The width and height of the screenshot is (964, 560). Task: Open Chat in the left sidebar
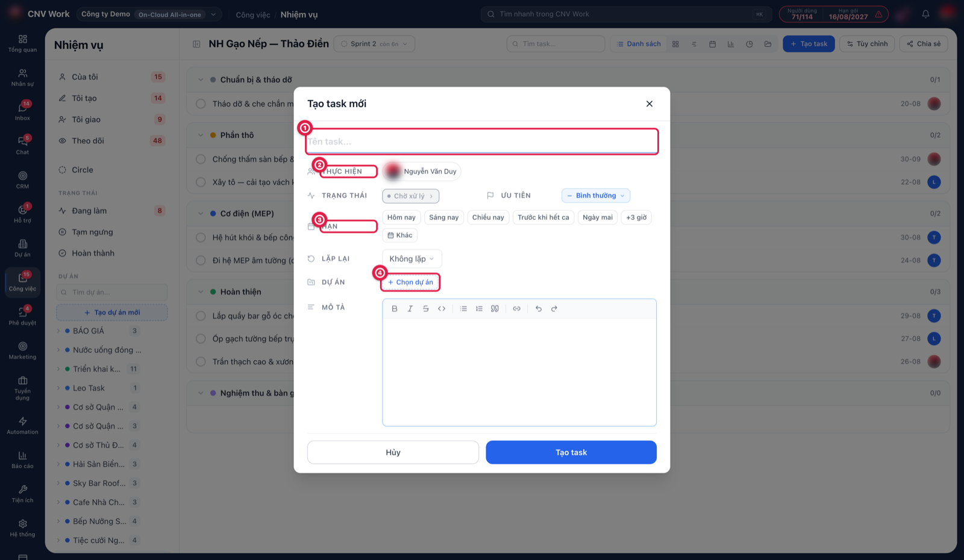click(x=23, y=145)
